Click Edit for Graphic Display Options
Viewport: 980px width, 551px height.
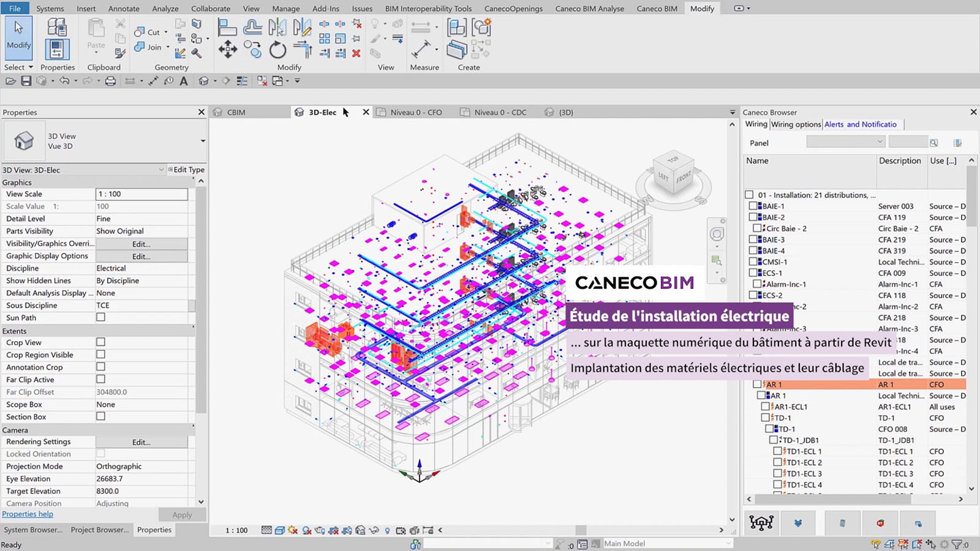(141, 256)
